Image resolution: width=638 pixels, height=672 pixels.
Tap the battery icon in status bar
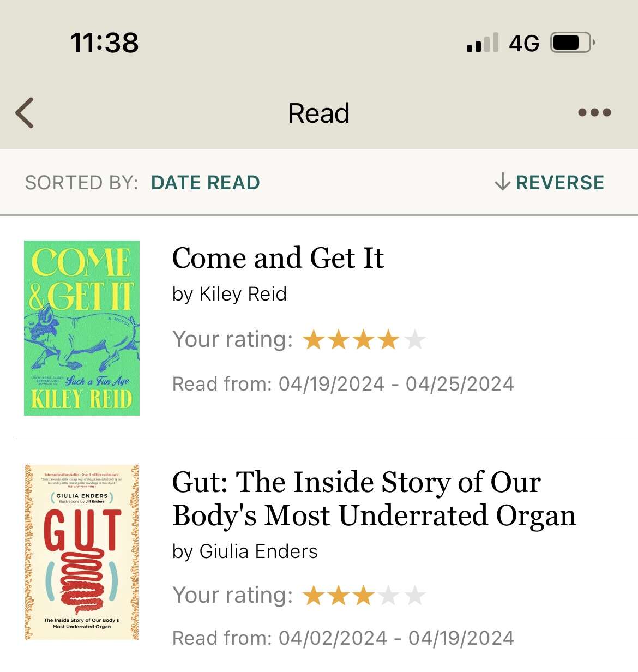click(x=573, y=43)
